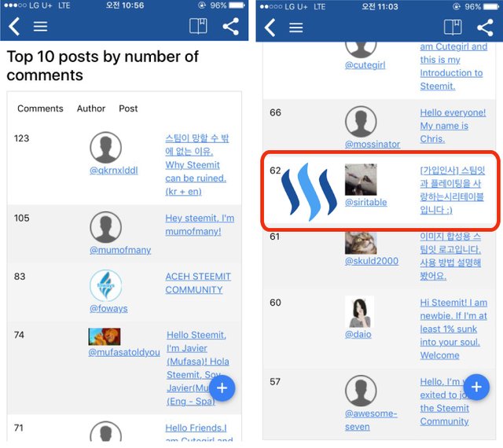The height and width of the screenshot is (448, 503).
Task: Tap the blue plus button in the right screen
Action: click(476, 387)
